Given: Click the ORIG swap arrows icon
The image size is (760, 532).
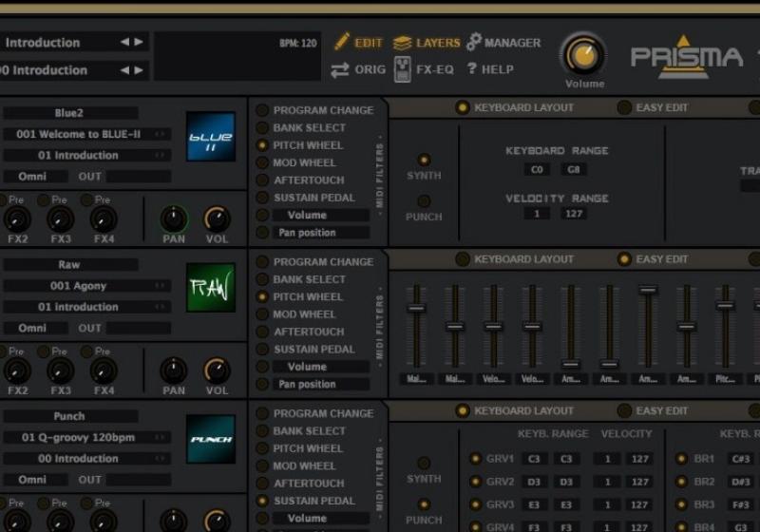Looking at the screenshot, I should [340, 69].
